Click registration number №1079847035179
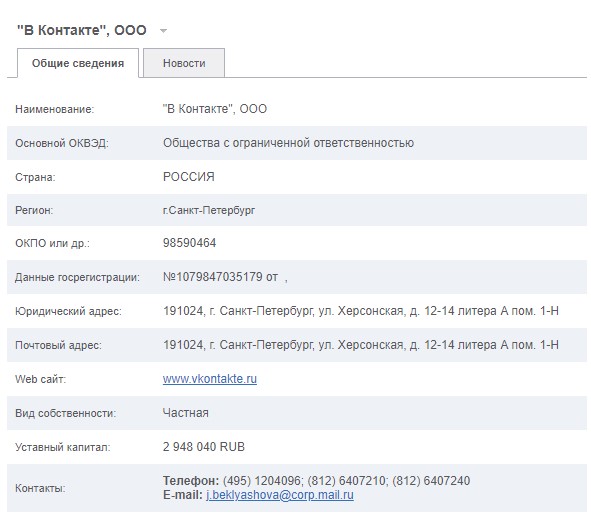The width and height of the screenshot is (591, 517). (x=213, y=277)
